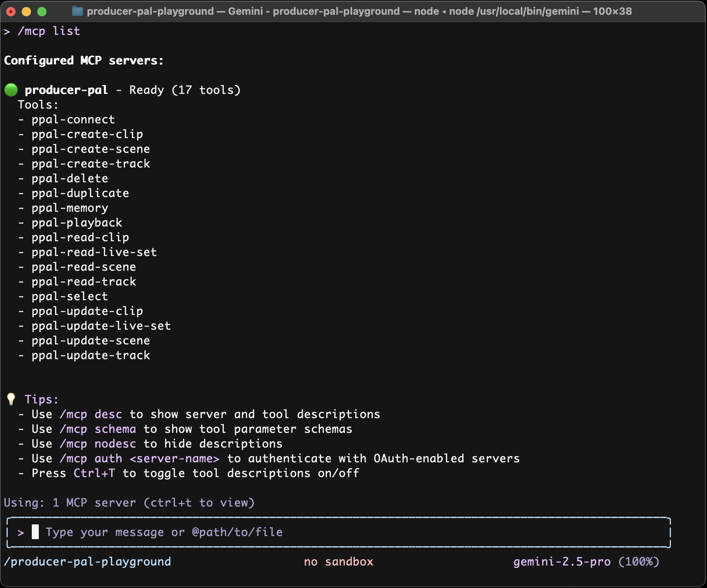707x588 pixels.
Task: Click the yellow minimize window button
Action: tap(26, 12)
